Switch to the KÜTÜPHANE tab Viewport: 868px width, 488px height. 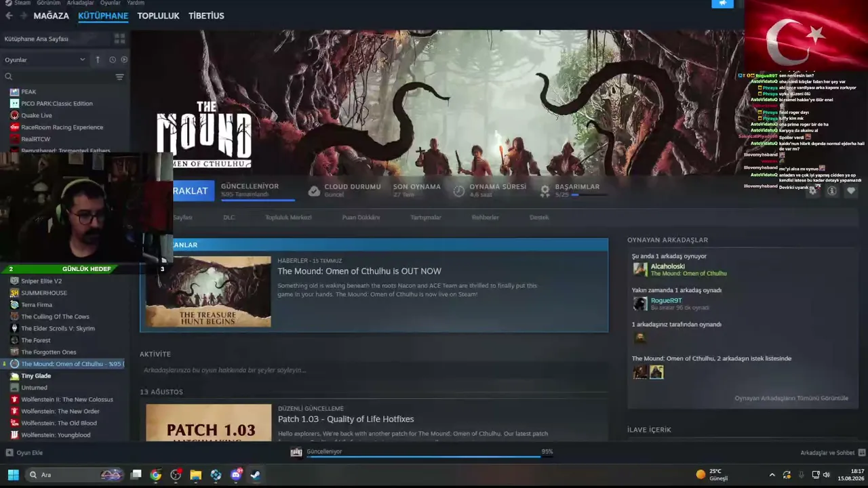pyautogui.click(x=103, y=16)
